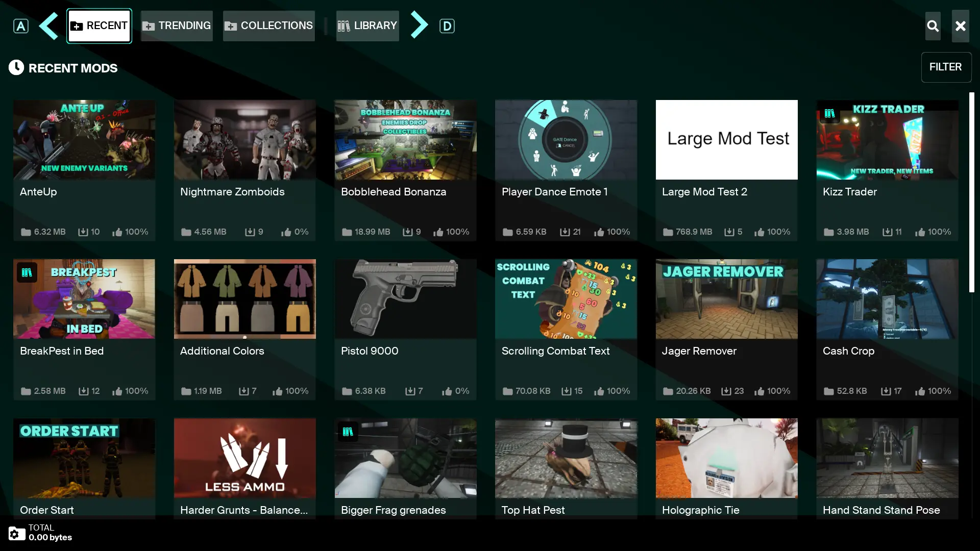The height and width of the screenshot is (551, 980).
Task: Click the library badge on BreakPest in Bed
Action: [27, 272]
